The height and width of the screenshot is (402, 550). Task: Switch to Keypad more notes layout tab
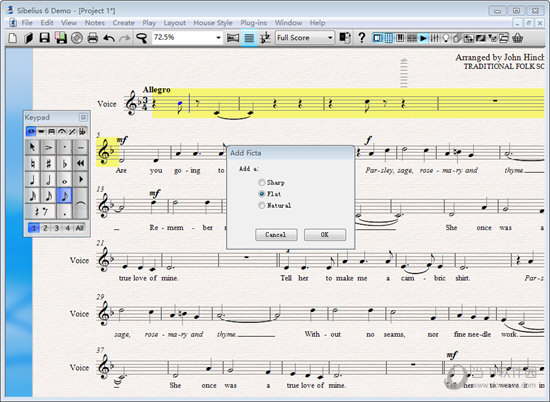pos(41,132)
